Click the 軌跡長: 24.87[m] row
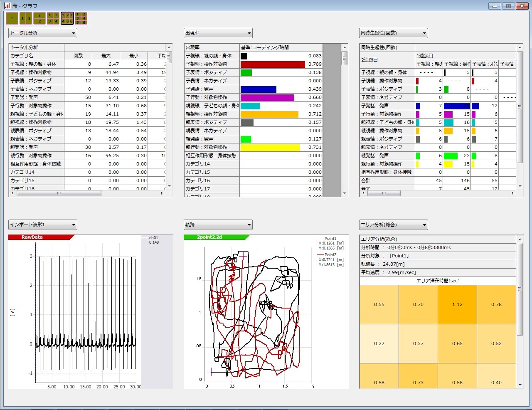The width and height of the screenshot is (532, 410). pyautogui.click(x=438, y=264)
